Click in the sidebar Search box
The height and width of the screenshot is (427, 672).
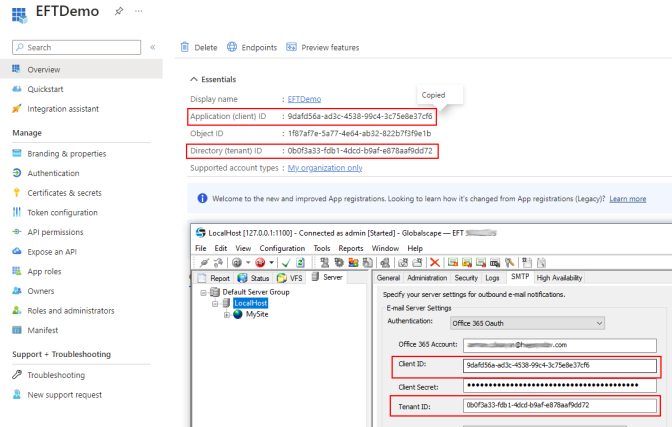[80, 47]
